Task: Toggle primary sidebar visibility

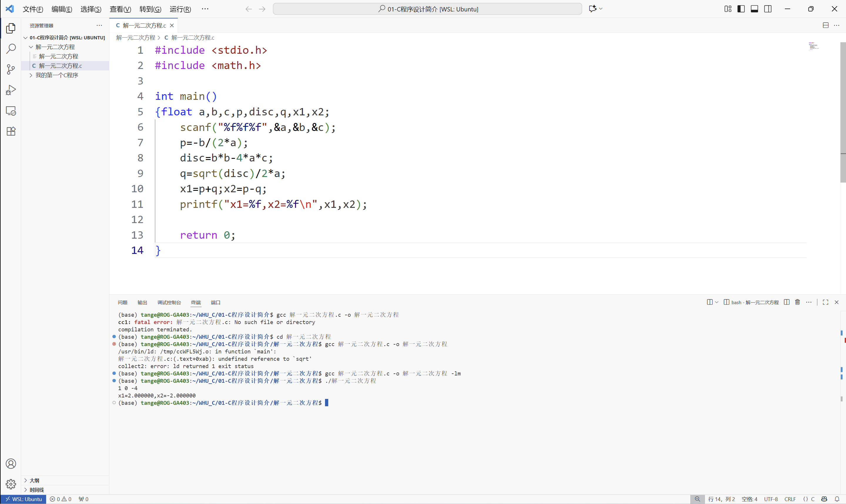Action: pyautogui.click(x=741, y=9)
